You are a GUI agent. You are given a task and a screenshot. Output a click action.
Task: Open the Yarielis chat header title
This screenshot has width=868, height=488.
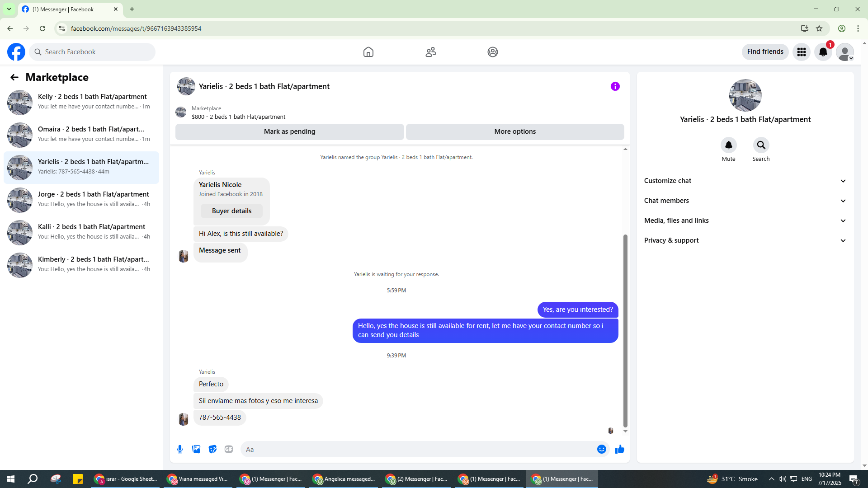(264, 86)
